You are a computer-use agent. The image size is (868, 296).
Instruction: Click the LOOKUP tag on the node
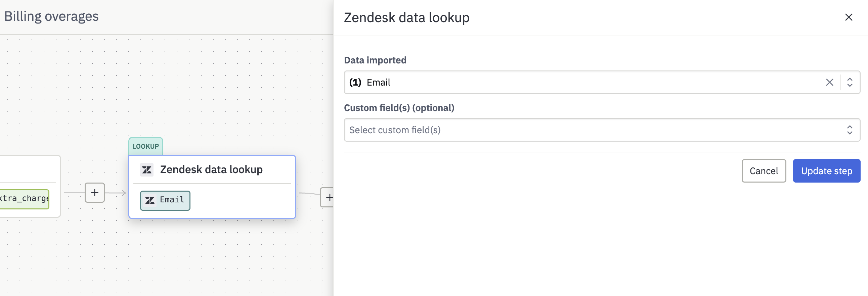(x=145, y=146)
